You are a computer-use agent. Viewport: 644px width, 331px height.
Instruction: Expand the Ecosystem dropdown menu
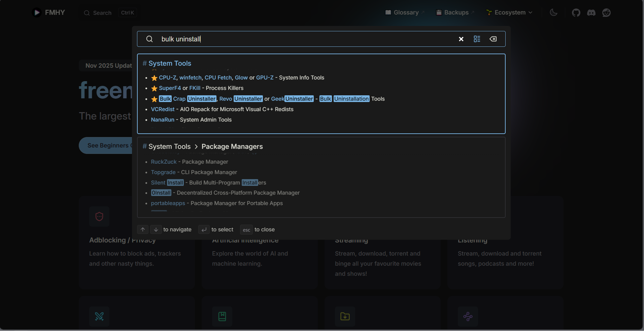click(x=509, y=12)
